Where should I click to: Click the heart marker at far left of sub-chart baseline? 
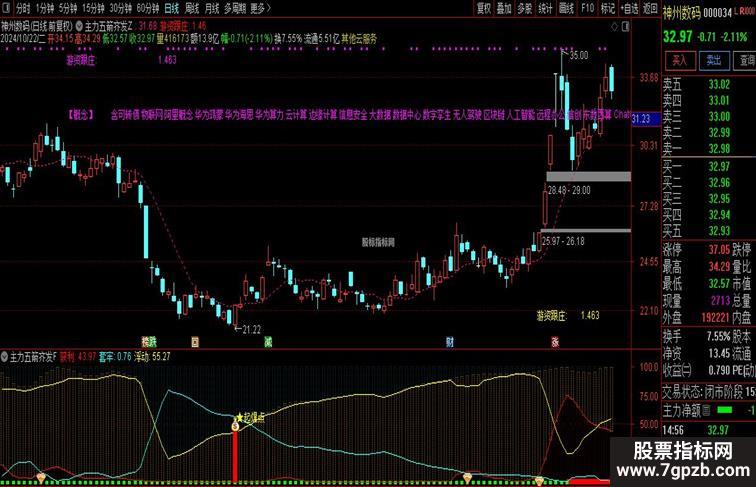[41, 478]
